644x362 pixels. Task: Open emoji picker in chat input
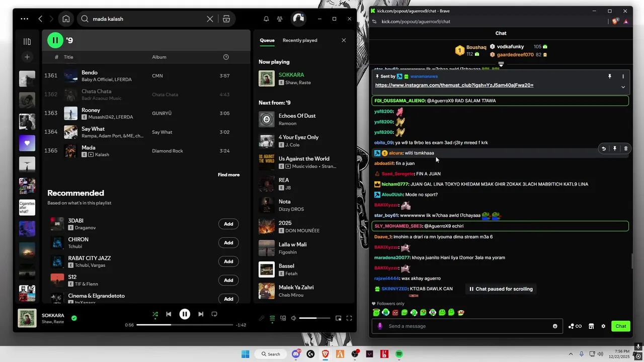point(555,326)
